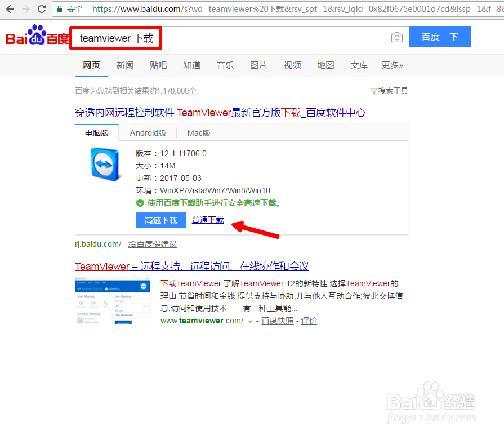The height and width of the screenshot is (435, 504).
Task: Click the TeamViewer website screenshot thumbnail
Action: tap(112, 300)
